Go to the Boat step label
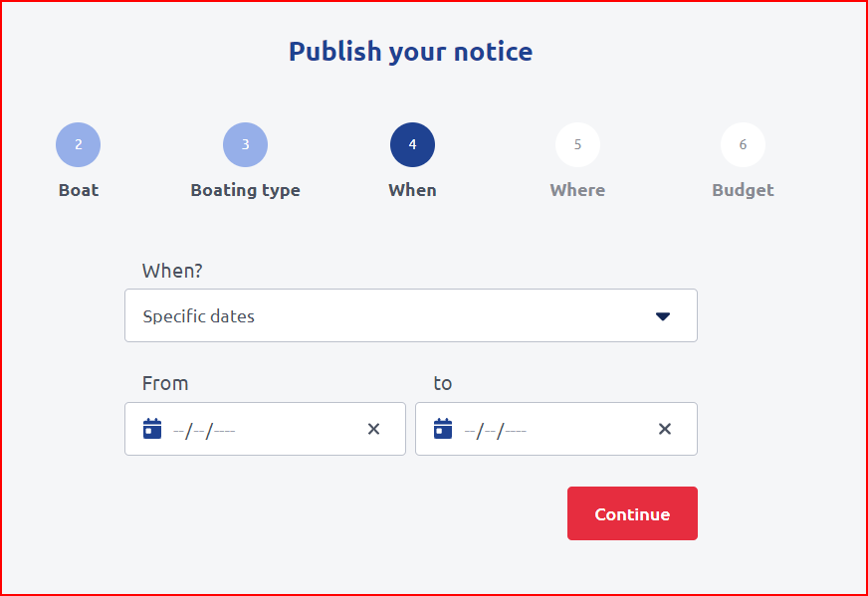 coord(79,190)
